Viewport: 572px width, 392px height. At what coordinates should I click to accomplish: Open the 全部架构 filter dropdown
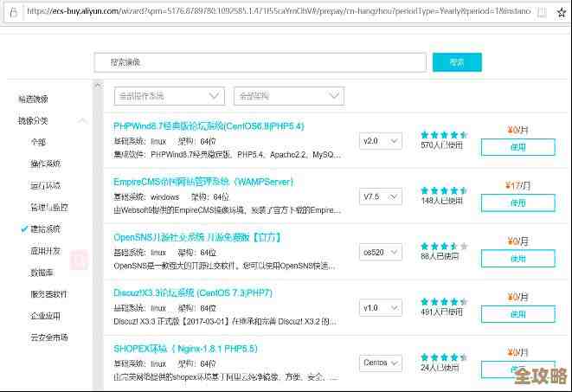click(x=289, y=96)
